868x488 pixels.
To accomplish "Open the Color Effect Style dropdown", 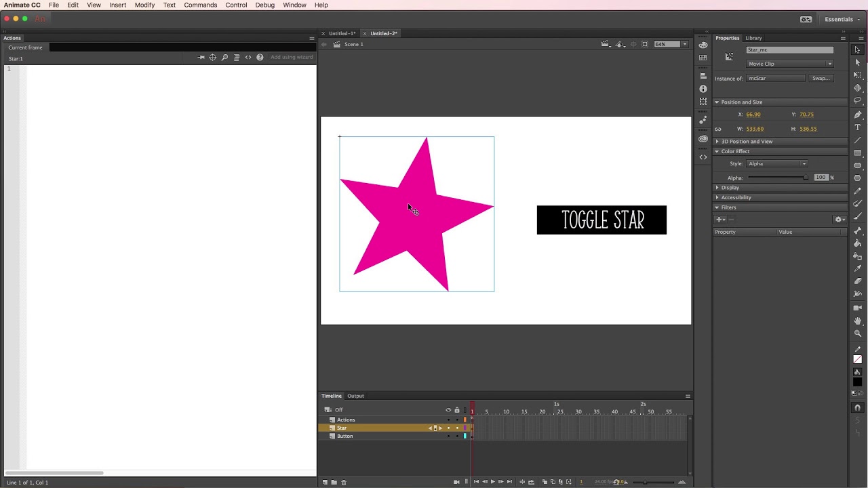I will pos(777,163).
